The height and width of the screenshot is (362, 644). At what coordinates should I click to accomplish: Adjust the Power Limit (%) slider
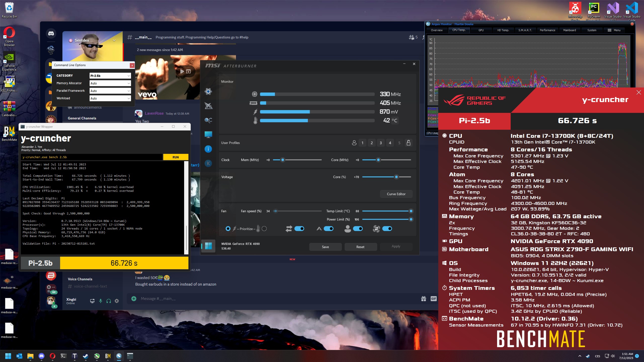click(386, 219)
